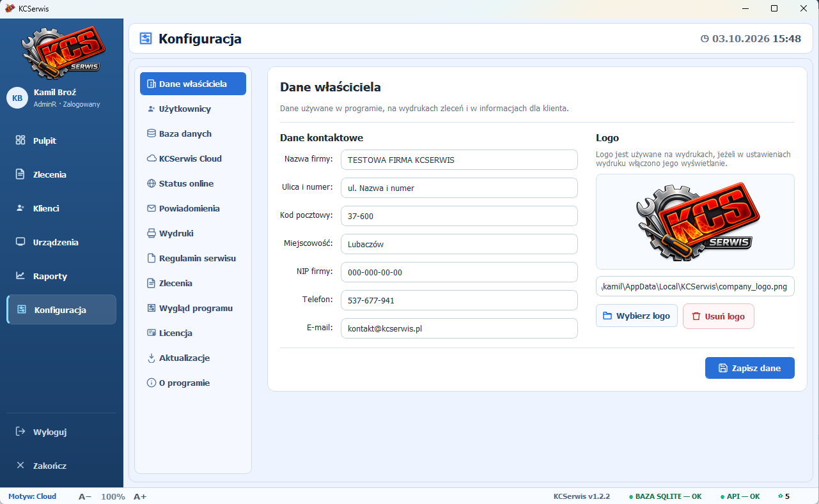This screenshot has width=819, height=504.
Task: Click Zakończ to exit program
Action: pos(61,466)
